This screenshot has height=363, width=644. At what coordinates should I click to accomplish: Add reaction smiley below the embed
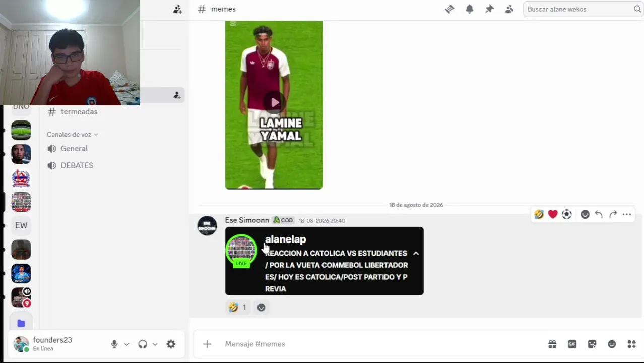pos(261,307)
